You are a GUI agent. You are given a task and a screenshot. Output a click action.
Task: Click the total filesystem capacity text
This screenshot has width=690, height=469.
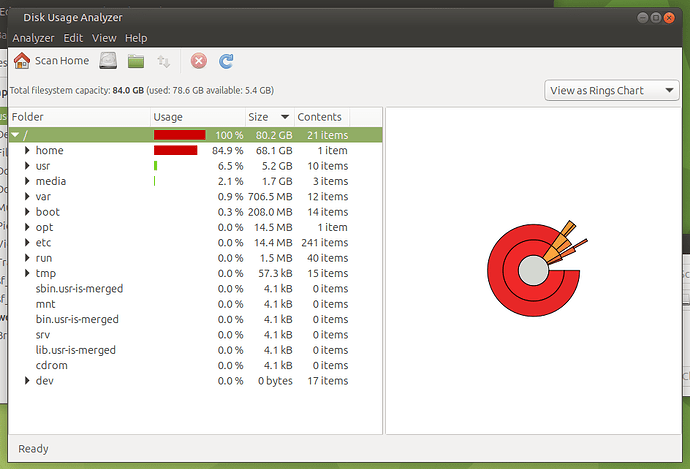pos(142,90)
